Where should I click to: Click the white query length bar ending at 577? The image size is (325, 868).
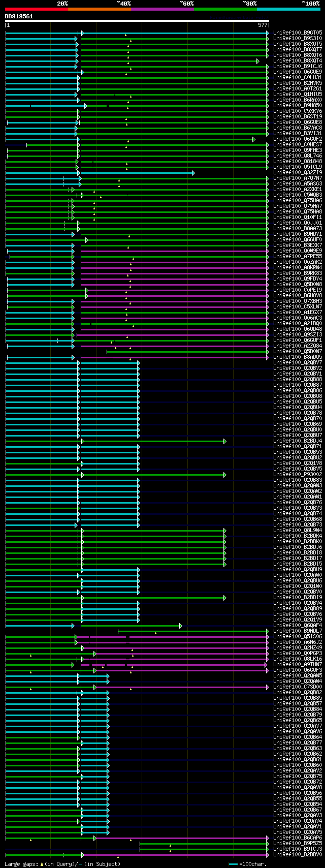point(137,21)
